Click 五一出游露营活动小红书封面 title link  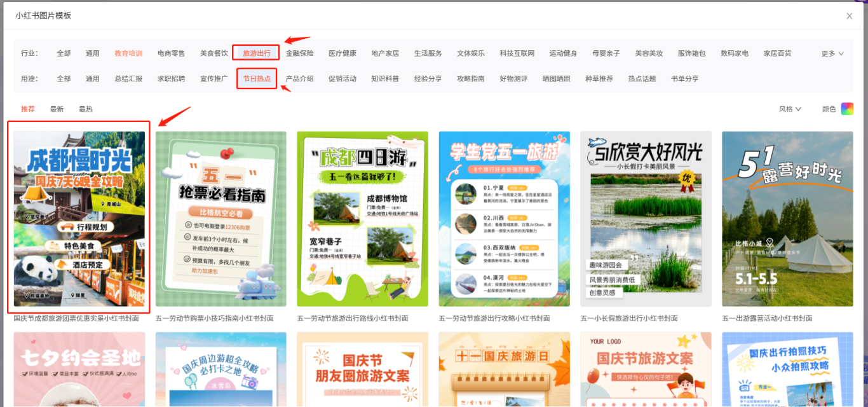click(x=767, y=318)
